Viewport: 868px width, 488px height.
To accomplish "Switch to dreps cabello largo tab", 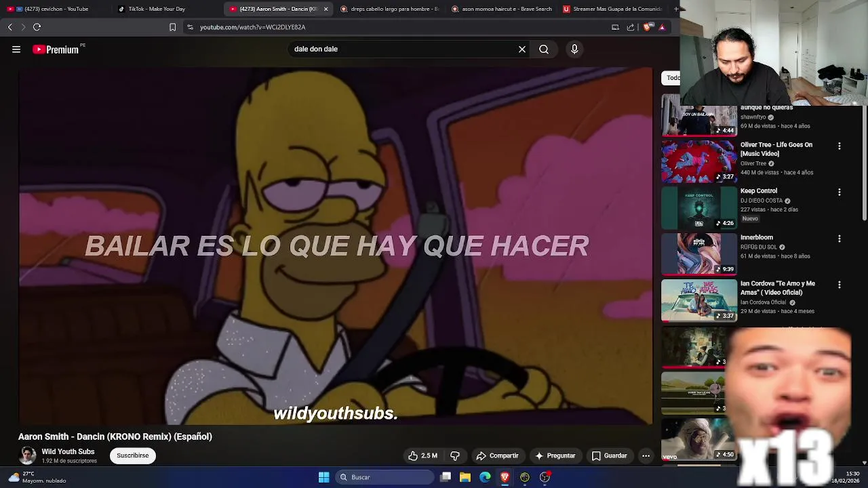I will [x=389, y=9].
